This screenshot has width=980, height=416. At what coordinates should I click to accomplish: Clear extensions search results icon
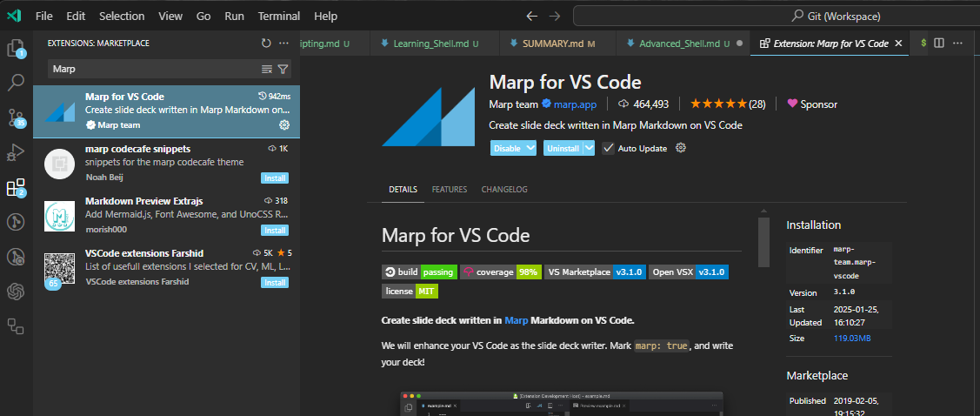coord(267,69)
